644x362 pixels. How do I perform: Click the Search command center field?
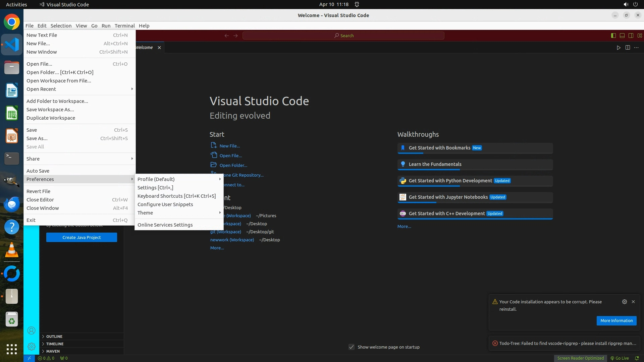pyautogui.click(x=343, y=36)
